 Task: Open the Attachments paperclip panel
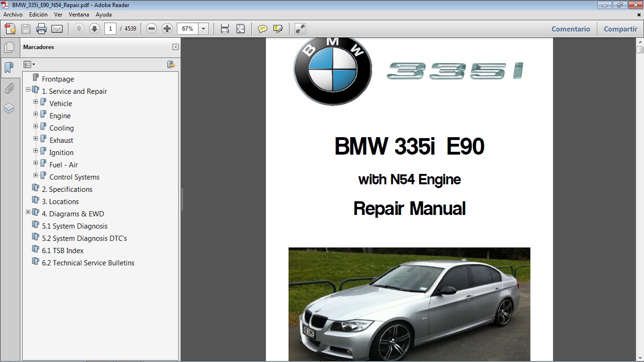tap(9, 88)
